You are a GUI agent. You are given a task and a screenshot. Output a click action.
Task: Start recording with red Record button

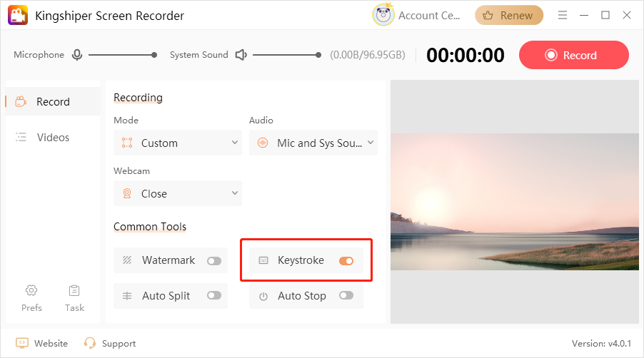[574, 55]
